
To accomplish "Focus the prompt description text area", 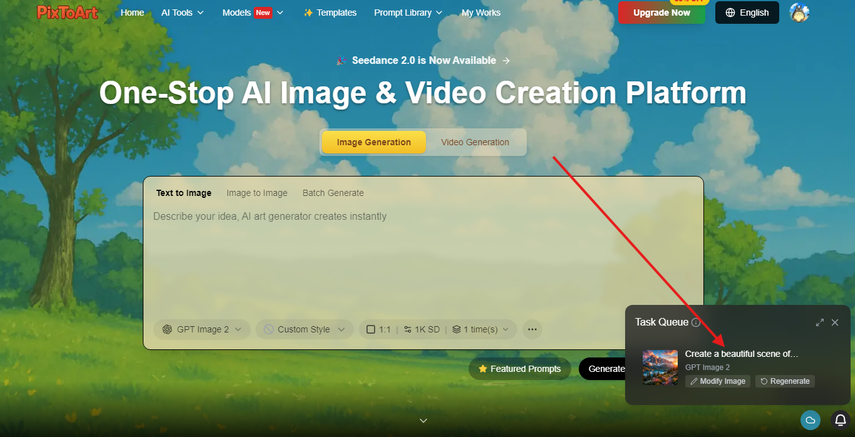I will point(423,259).
